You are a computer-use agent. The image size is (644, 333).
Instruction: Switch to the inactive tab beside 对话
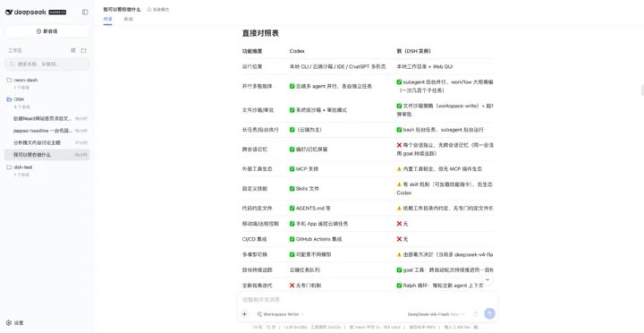point(129,19)
